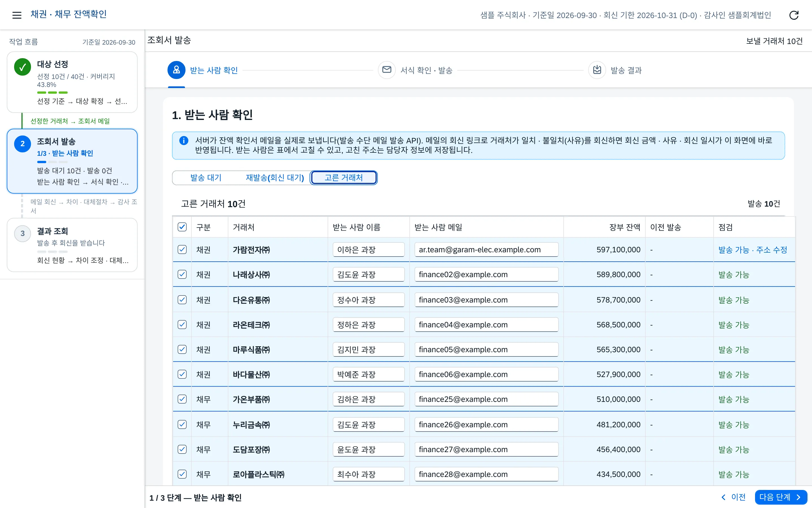Uncheck the 가람전자㈜ row checkbox
This screenshot has height=508, width=812.
tap(182, 249)
